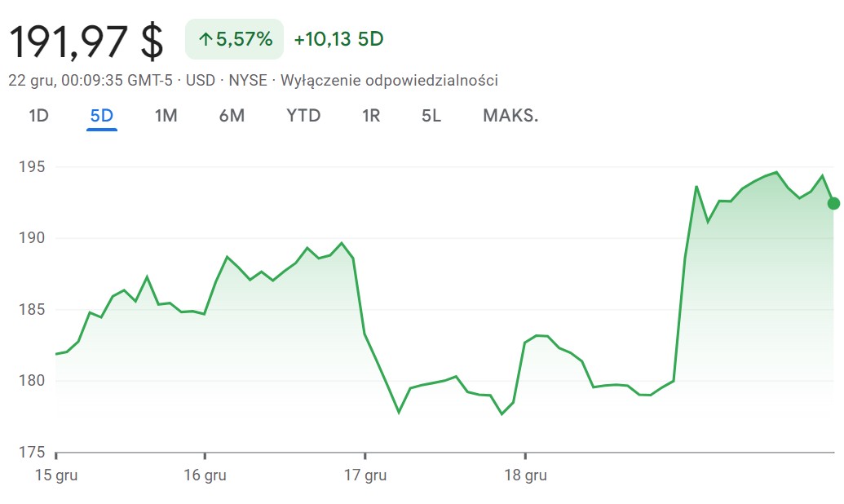Click the green up-arrow icon in badge
The width and height of the screenshot is (844, 504).
205,39
